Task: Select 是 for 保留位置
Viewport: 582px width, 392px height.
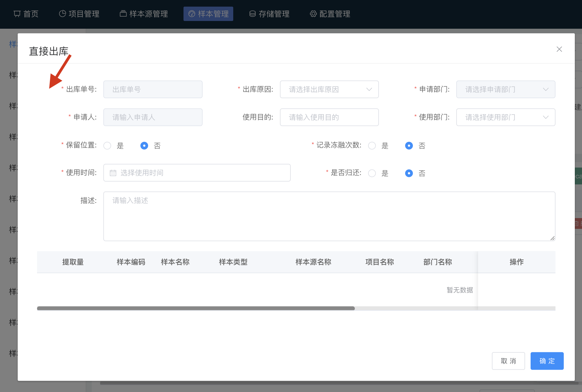Action: (x=107, y=146)
